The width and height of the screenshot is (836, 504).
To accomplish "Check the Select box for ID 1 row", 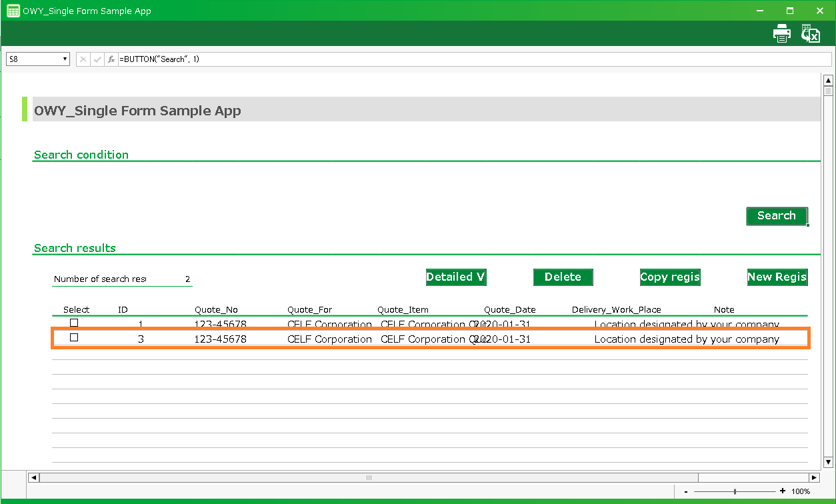I will 74,323.
